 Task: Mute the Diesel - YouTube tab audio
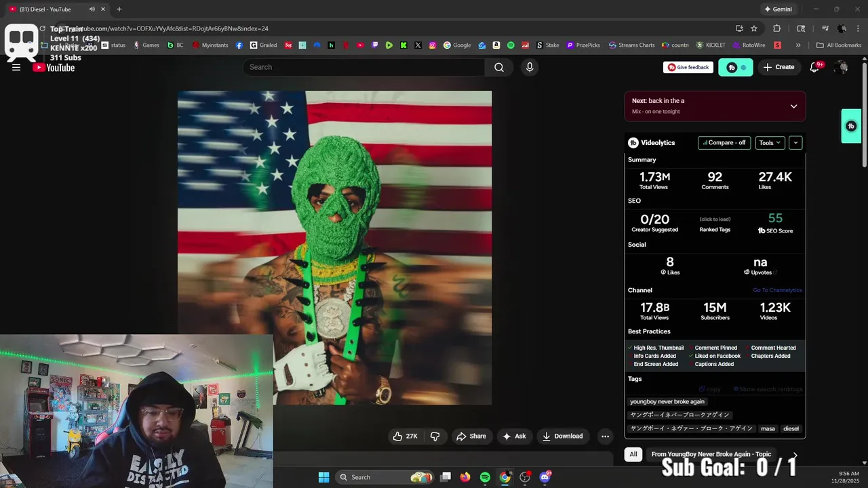pyautogui.click(x=92, y=9)
